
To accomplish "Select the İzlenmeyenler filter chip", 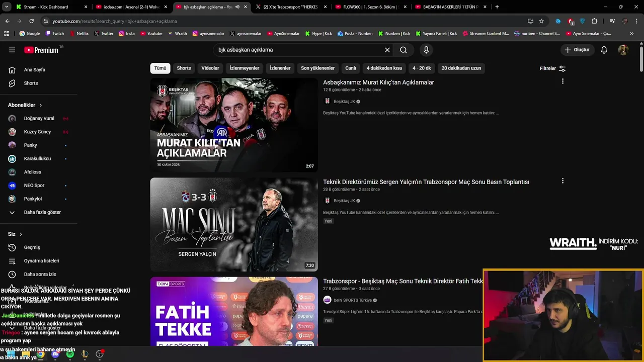I will (245, 68).
